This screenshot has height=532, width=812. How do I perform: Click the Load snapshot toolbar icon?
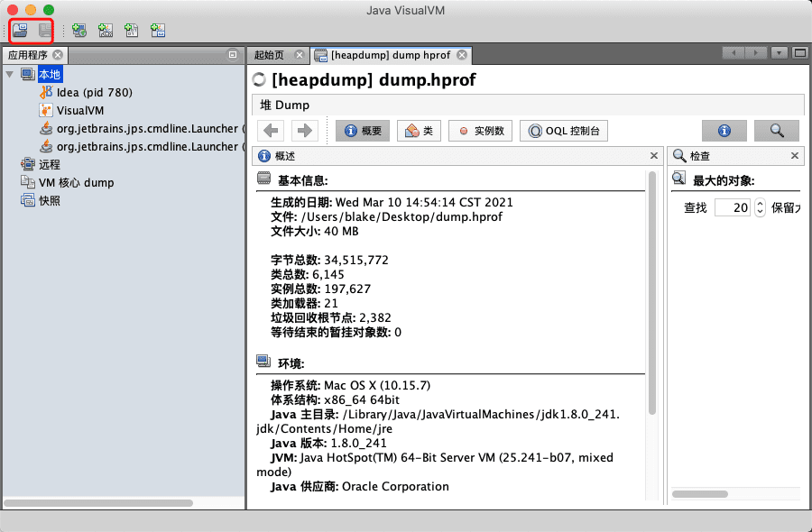[20, 30]
